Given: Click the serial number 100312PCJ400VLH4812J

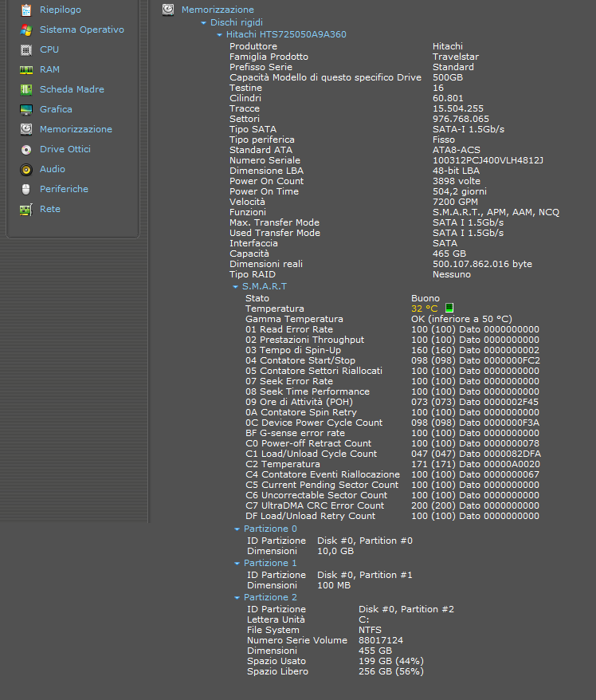Looking at the screenshot, I should (488, 160).
